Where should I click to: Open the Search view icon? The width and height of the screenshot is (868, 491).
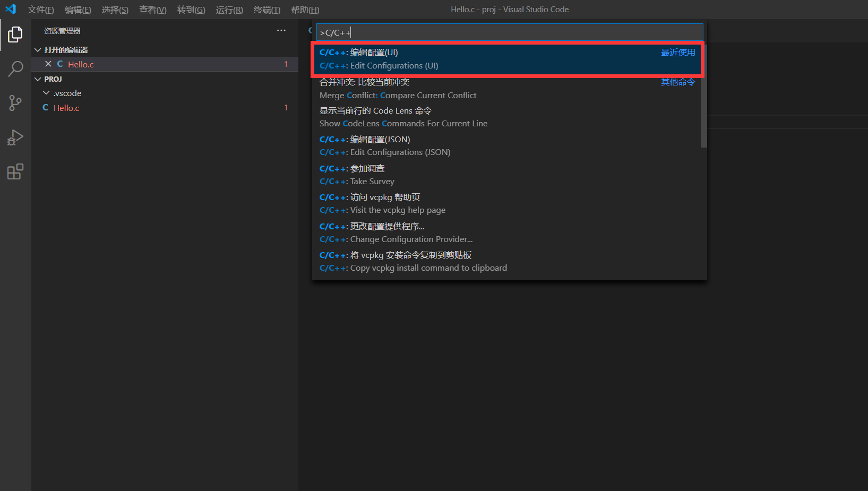15,68
